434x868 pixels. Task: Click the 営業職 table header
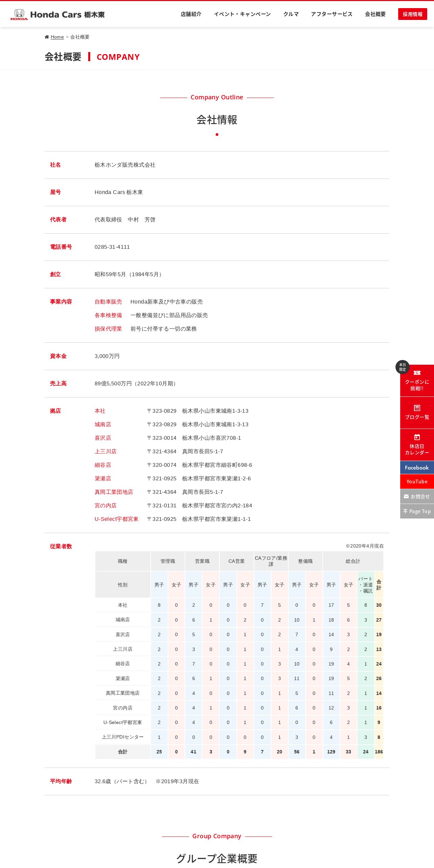[202, 561]
